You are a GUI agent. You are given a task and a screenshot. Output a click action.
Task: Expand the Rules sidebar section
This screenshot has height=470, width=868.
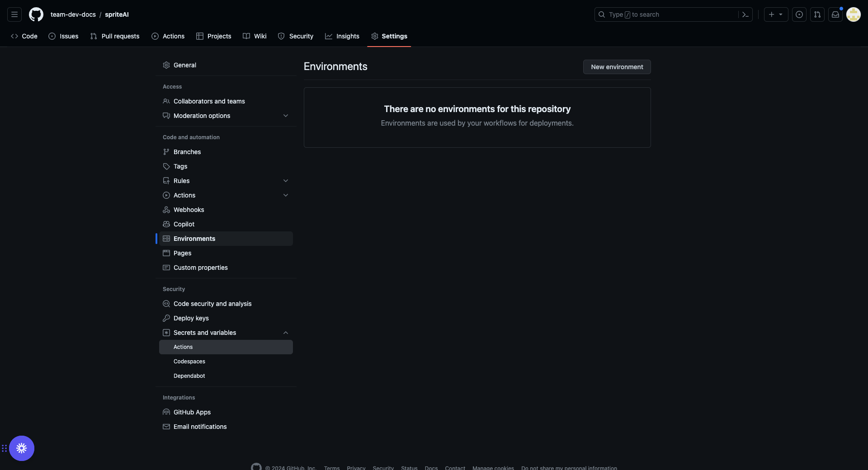pyautogui.click(x=285, y=181)
